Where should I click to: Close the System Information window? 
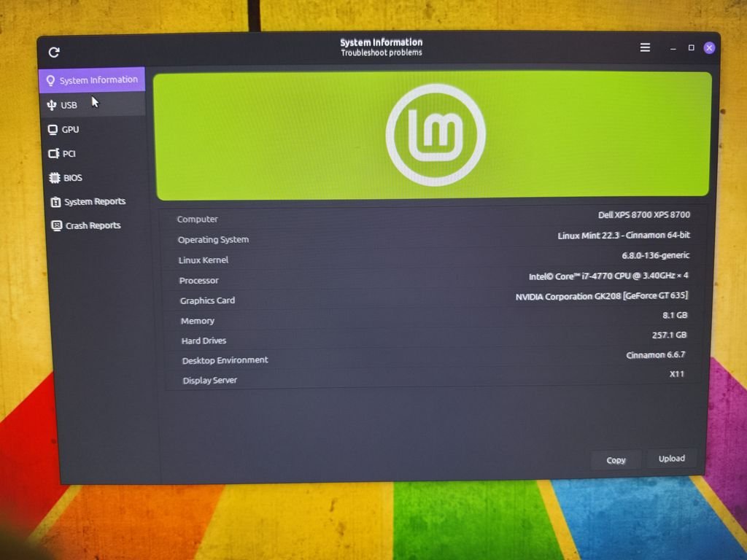pyautogui.click(x=709, y=47)
